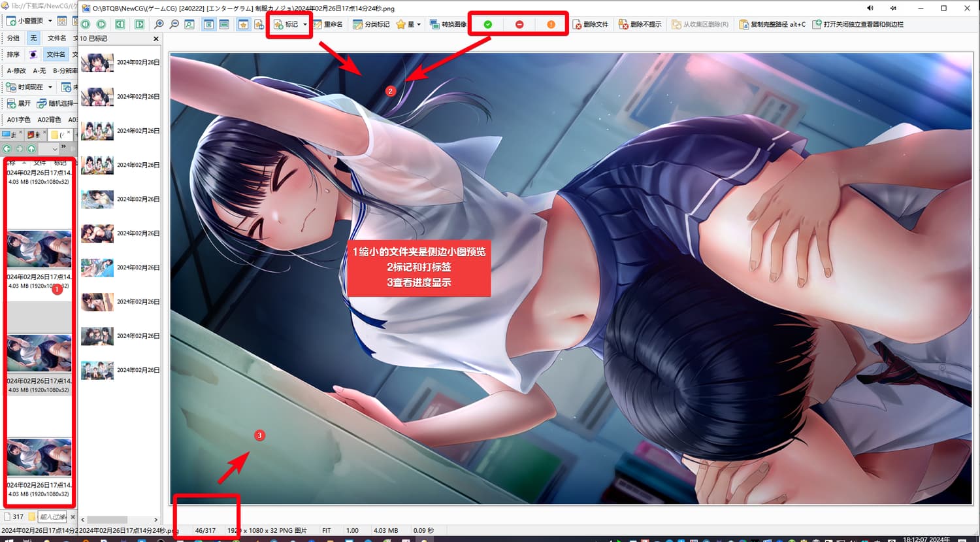The height and width of the screenshot is (542, 980).
Task: Click the orange exclamation mark icon
Action: tap(551, 24)
